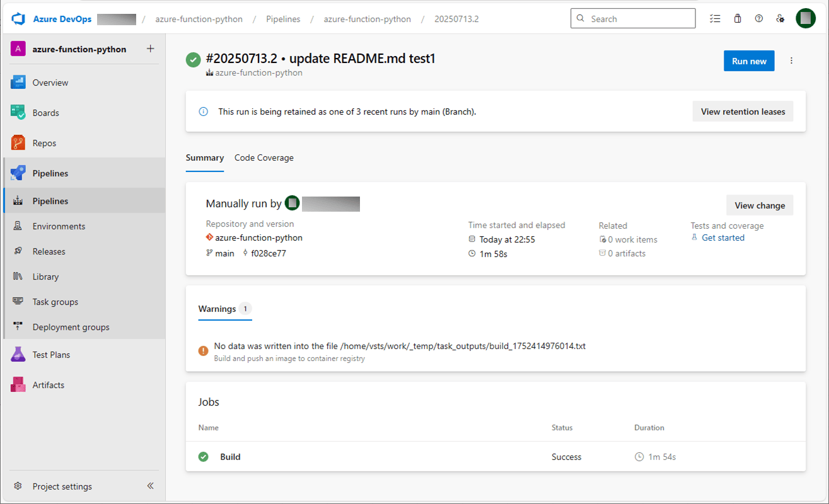
Task: Open Environments in the sidebar
Action: coord(84,226)
